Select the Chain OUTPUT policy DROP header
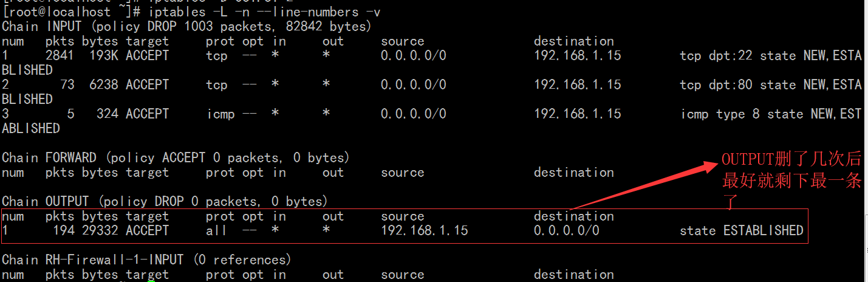 coord(165,202)
